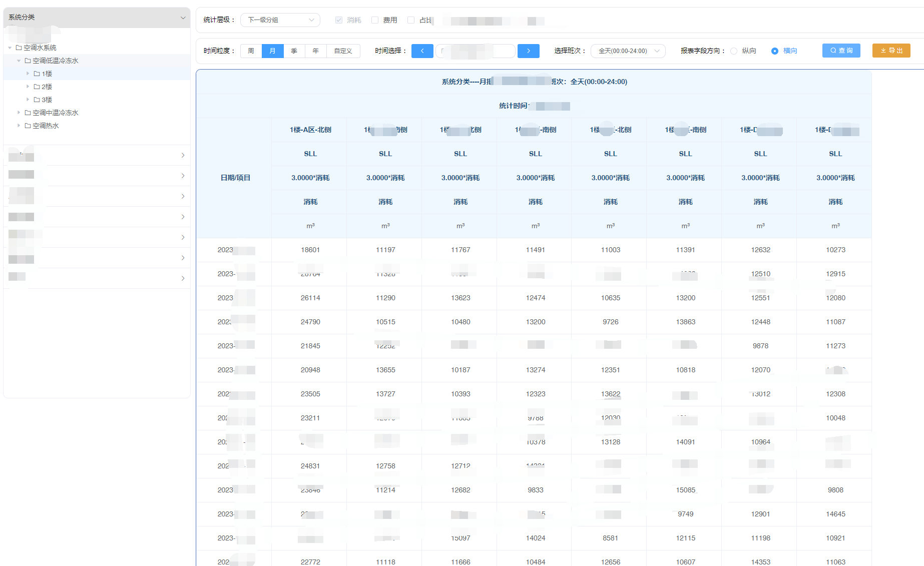Screen dimensions: 924x566
Task: Select 周 time granularity tab
Action: click(251, 51)
